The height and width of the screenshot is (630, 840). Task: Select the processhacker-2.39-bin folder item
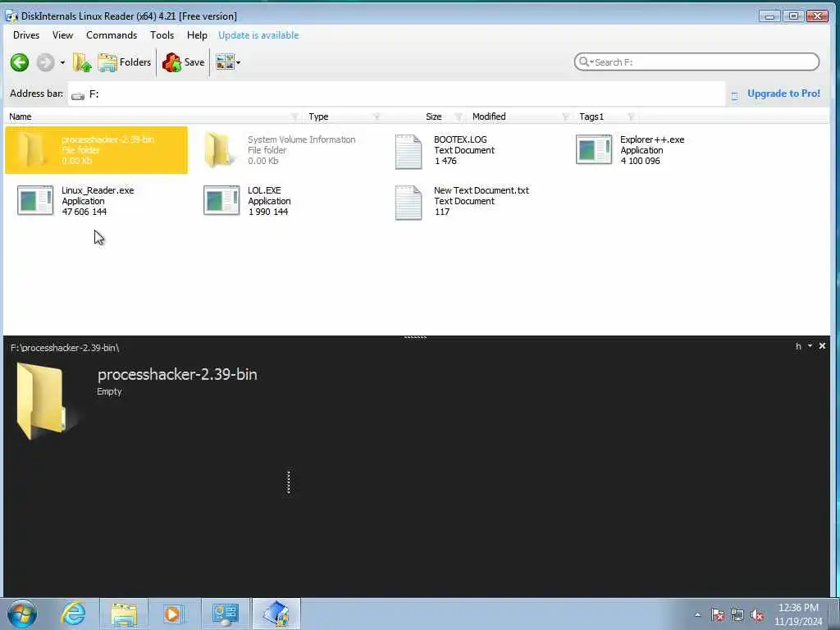pyautogui.click(x=97, y=150)
